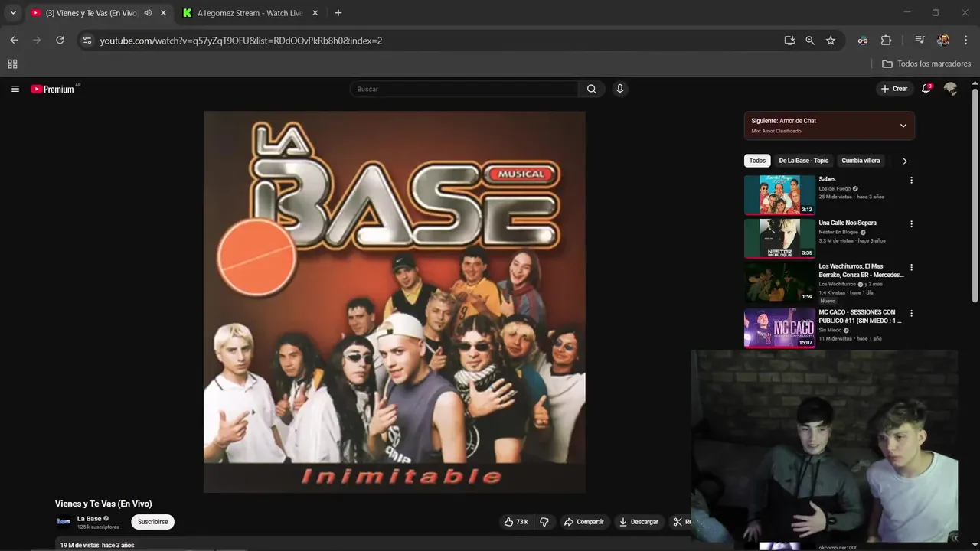Open the YouTube hamburger guide menu
The image size is (980, 551).
15,89
